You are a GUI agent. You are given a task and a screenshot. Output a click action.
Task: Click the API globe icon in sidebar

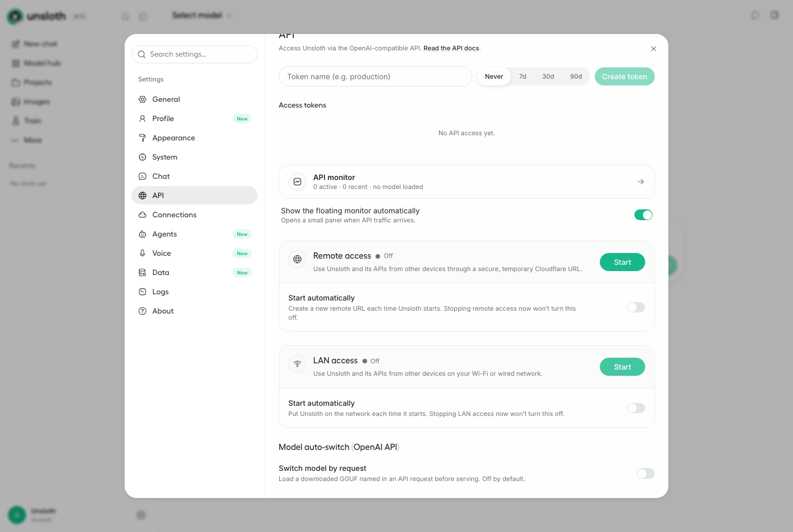pyautogui.click(x=143, y=195)
